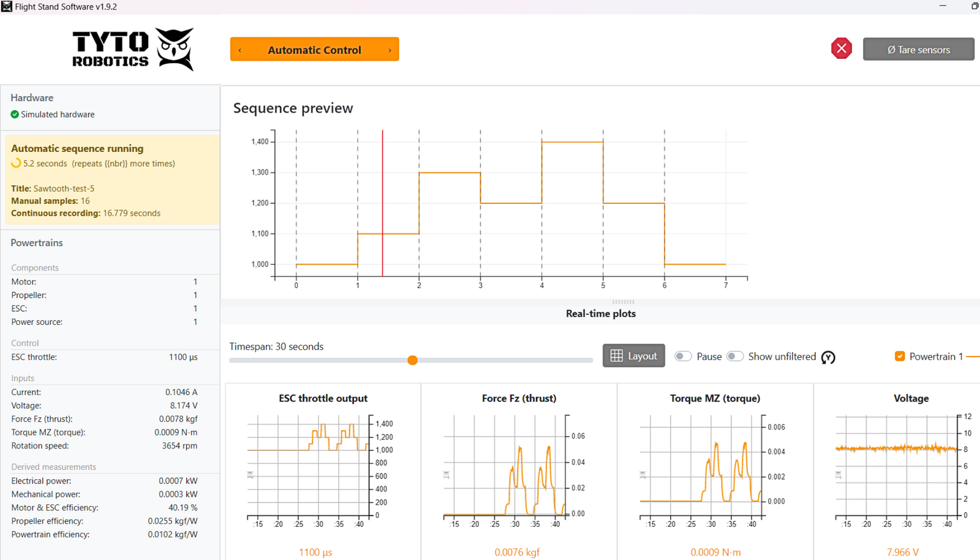The image size is (980, 560).
Task: Uncheck the Powertrain 1 checkbox
Action: [900, 357]
